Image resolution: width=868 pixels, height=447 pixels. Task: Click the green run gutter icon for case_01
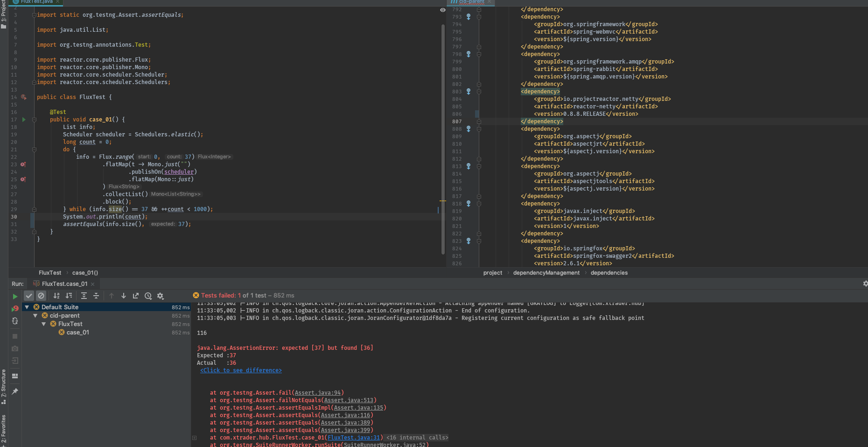pyautogui.click(x=24, y=120)
